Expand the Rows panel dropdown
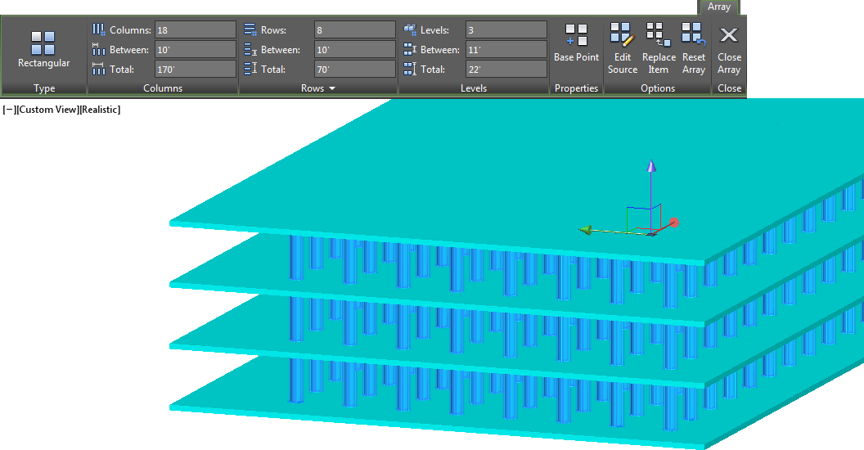Screen dimensions: 864x450 (x=332, y=89)
